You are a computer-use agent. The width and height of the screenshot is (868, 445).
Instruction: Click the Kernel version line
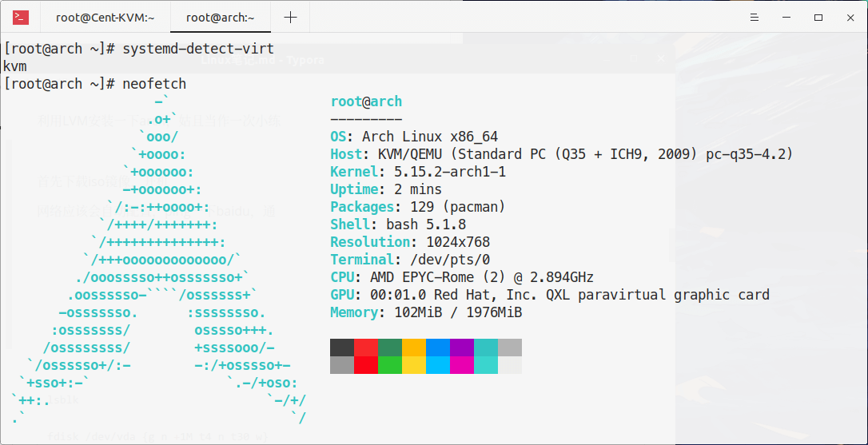click(x=418, y=172)
